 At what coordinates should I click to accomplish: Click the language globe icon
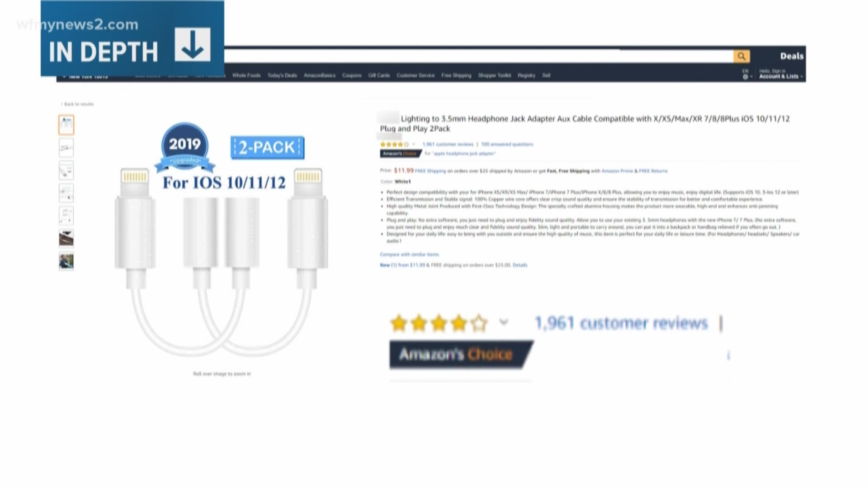point(745,77)
